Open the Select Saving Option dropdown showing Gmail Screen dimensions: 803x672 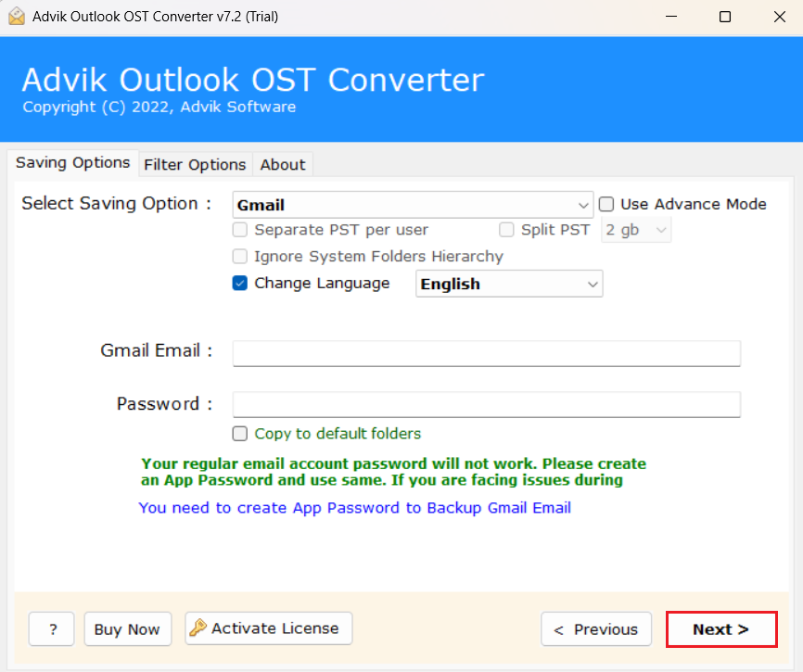pos(413,205)
